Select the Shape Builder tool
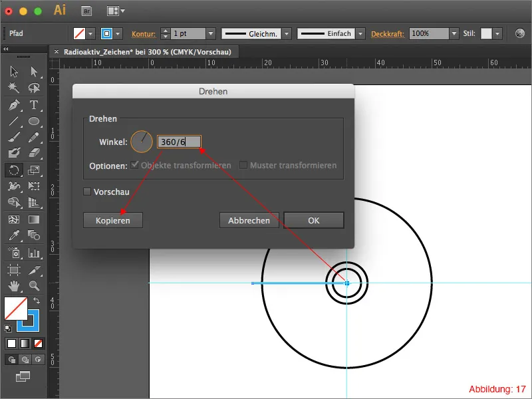The image size is (532, 399). click(14, 202)
